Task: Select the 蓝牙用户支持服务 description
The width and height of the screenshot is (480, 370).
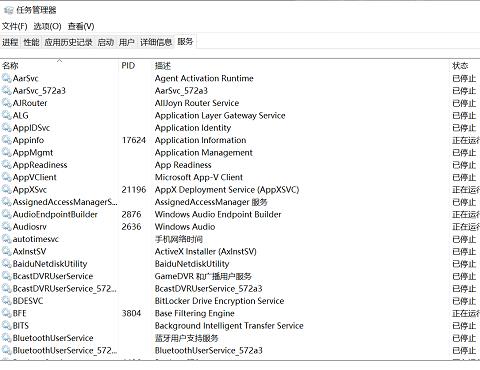Action: point(186,338)
